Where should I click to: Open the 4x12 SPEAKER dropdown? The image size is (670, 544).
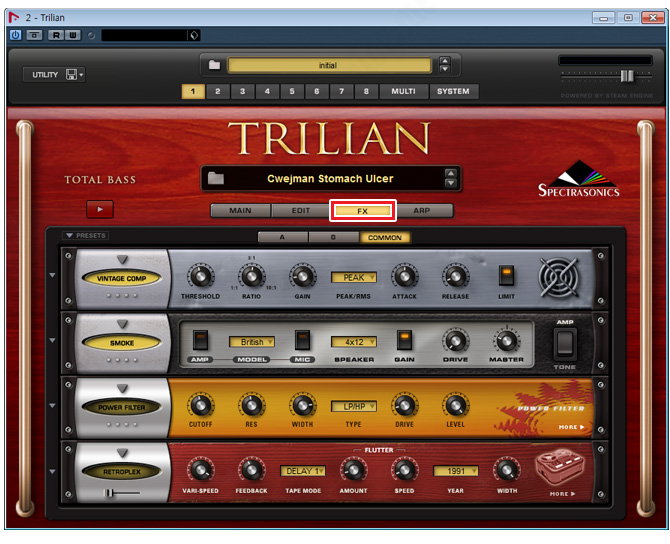(x=354, y=342)
